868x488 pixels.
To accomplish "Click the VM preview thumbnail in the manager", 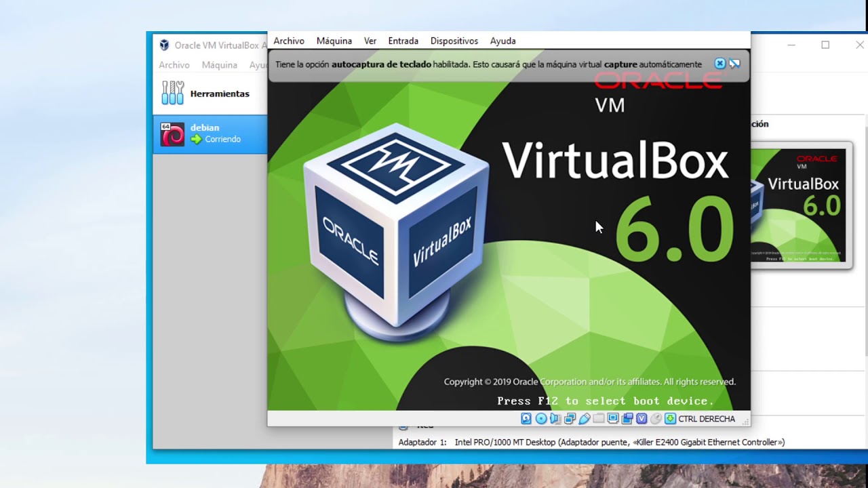I will pos(801,205).
